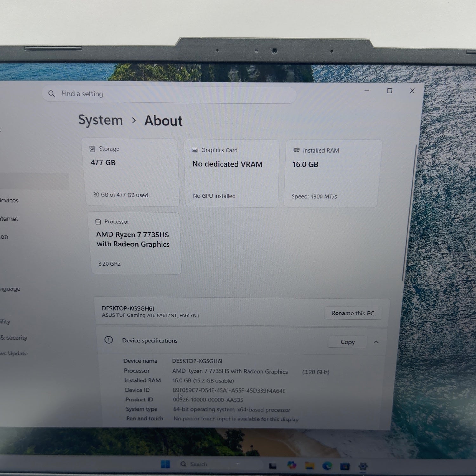The width and height of the screenshot is (476, 476).
Task: Click Rename this PC button
Action: [x=353, y=313]
